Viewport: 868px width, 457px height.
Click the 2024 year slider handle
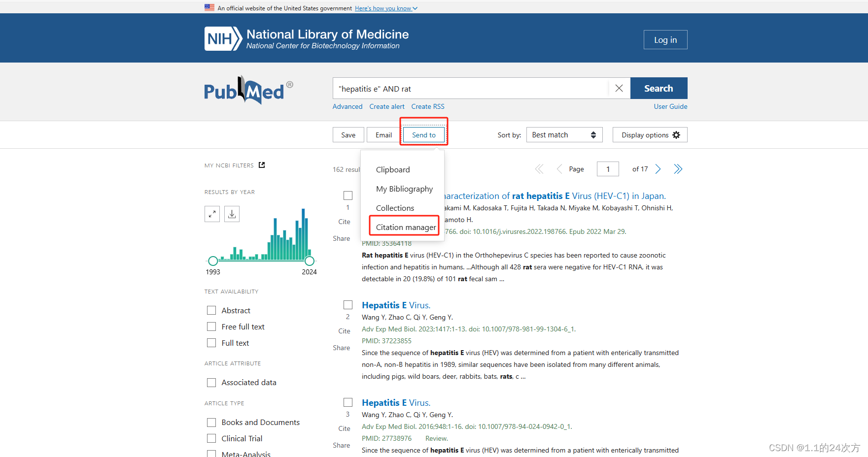pyautogui.click(x=310, y=261)
